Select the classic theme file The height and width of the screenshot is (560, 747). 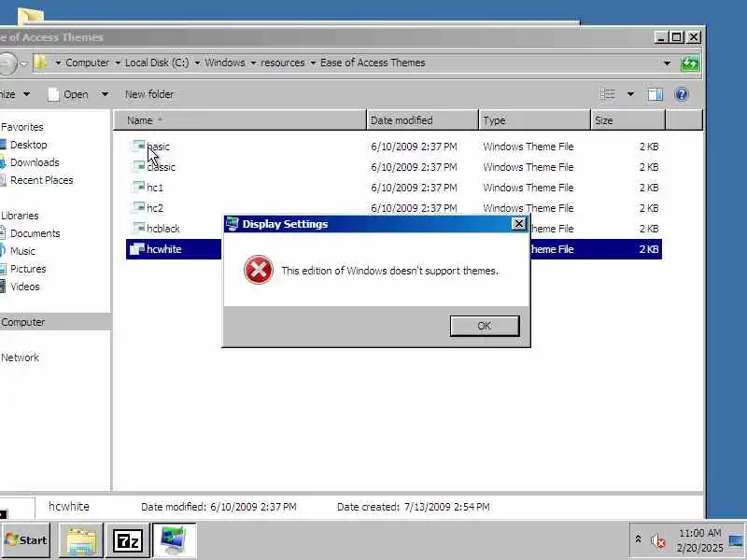tap(161, 167)
